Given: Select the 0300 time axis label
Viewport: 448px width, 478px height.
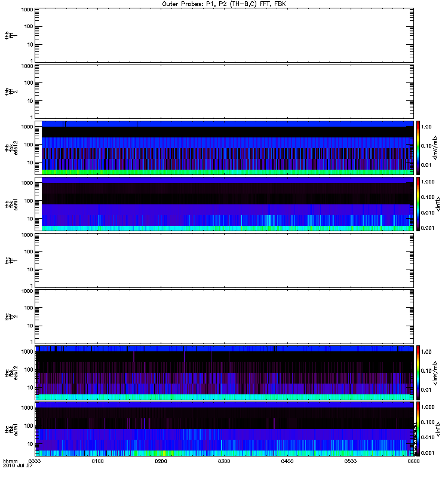Looking at the screenshot, I should coord(224,461).
